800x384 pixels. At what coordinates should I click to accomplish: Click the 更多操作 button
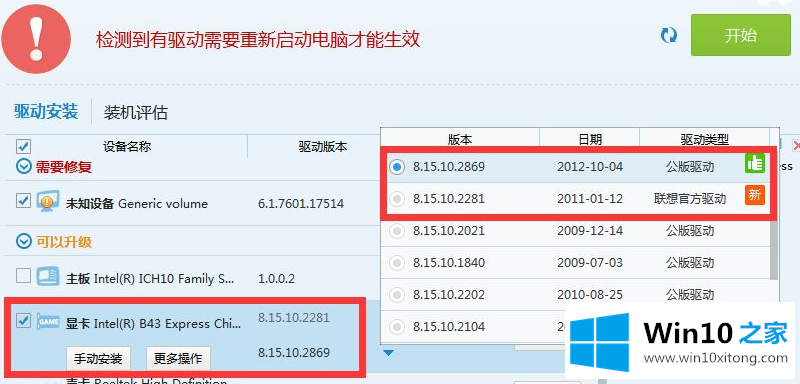tap(178, 359)
